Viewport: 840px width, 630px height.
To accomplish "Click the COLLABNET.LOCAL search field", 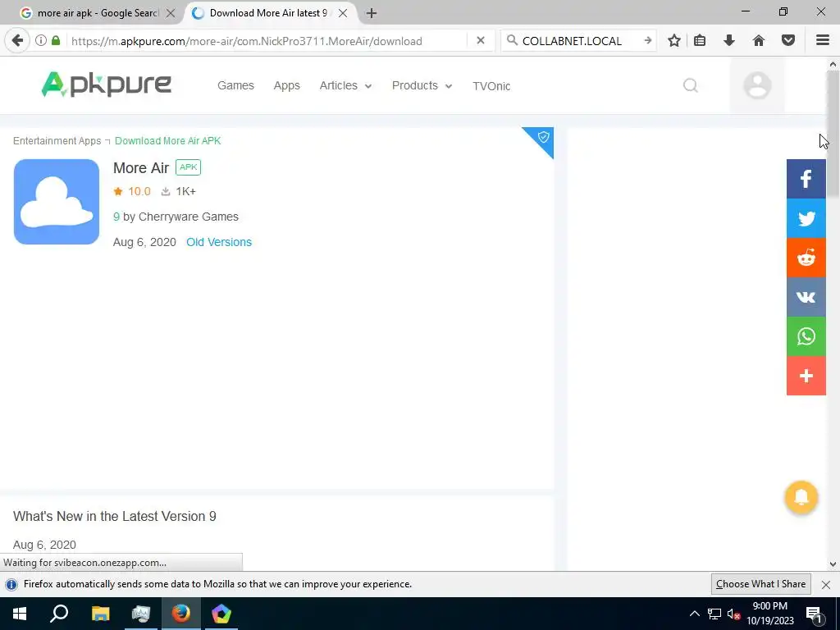I will [x=577, y=41].
